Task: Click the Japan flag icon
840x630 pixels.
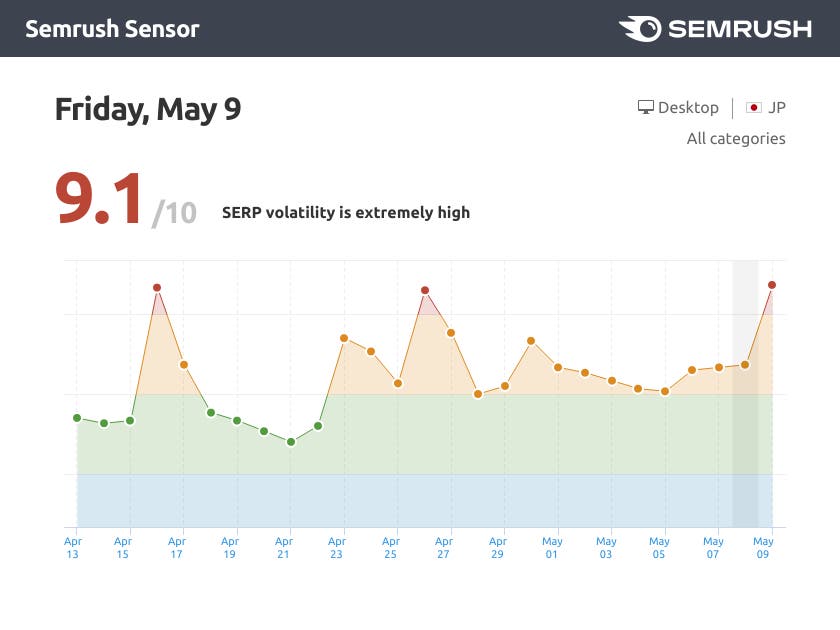Action: pyautogui.click(x=753, y=108)
